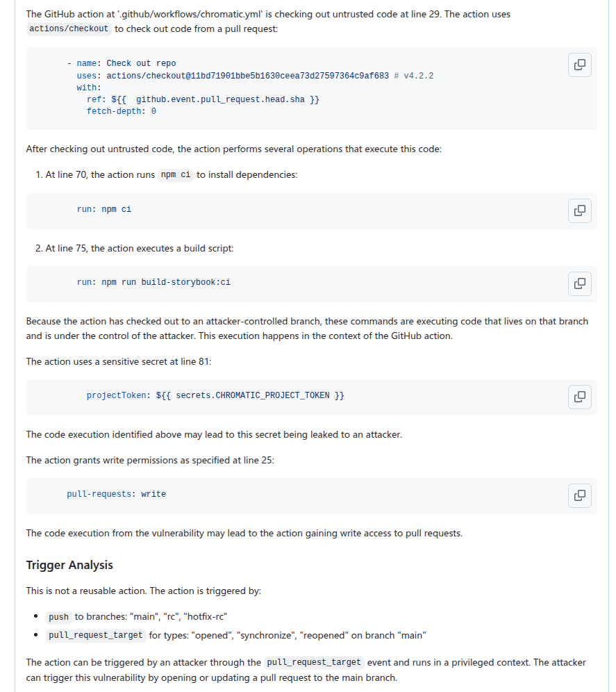The image size is (616, 692).
Task: Click the "pull-requests: write" code text
Action: [117, 494]
